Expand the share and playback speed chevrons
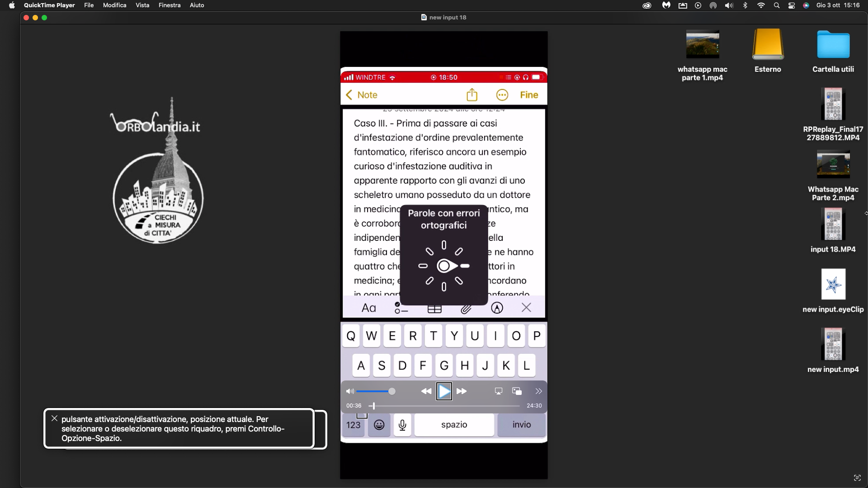 [538, 391]
